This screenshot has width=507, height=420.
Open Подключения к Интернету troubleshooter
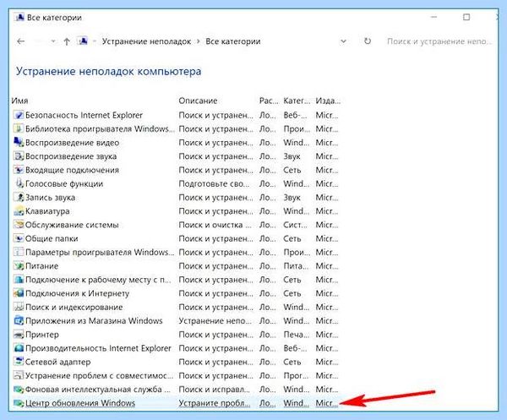tap(77, 293)
